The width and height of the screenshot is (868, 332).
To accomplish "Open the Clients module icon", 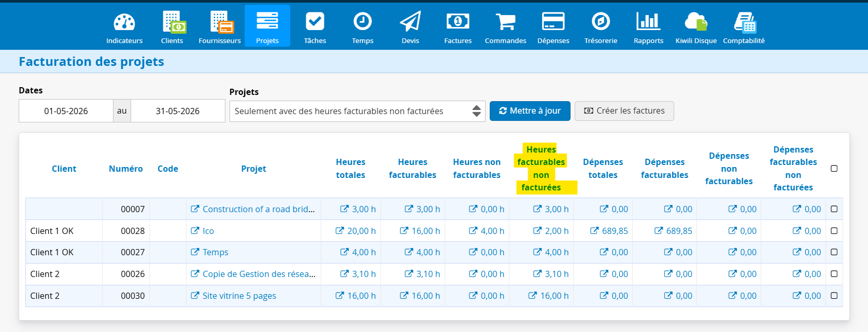I will point(174,22).
